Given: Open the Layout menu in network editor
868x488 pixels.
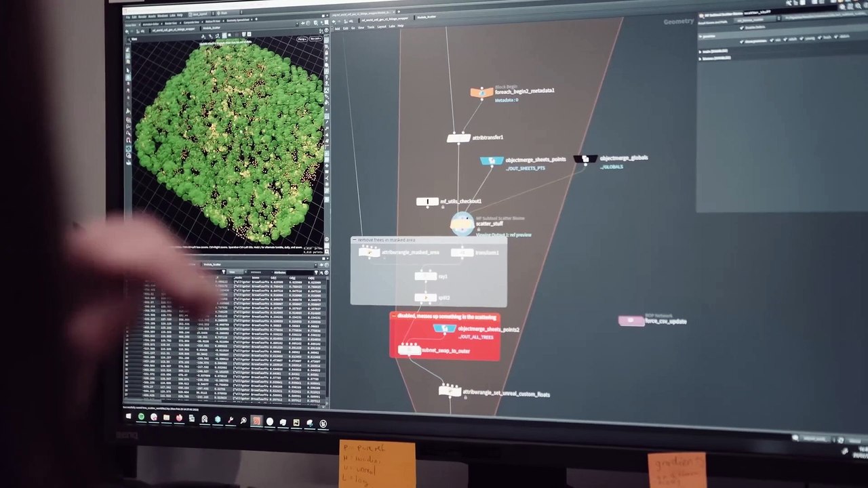Looking at the screenshot, I should (x=381, y=26).
